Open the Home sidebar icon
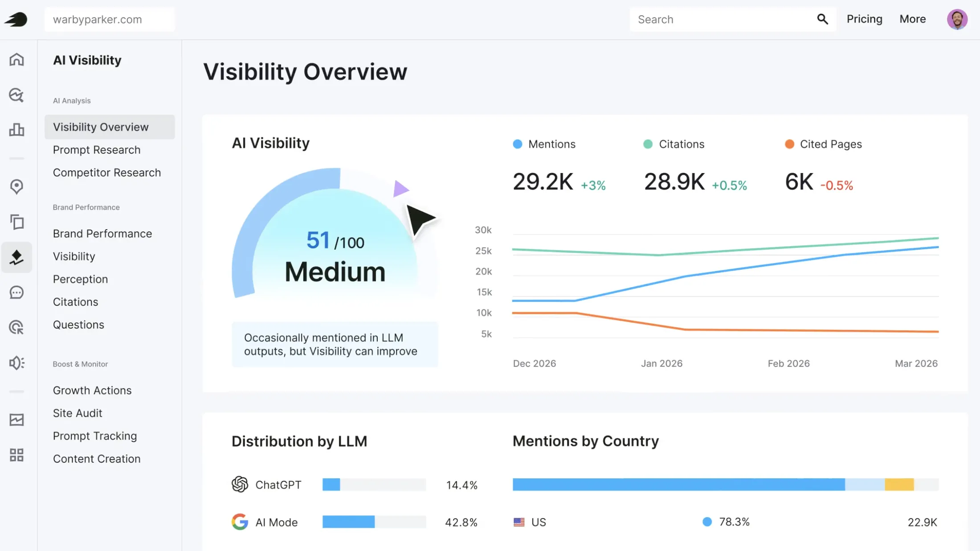The width and height of the screenshot is (980, 551). coord(16,59)
